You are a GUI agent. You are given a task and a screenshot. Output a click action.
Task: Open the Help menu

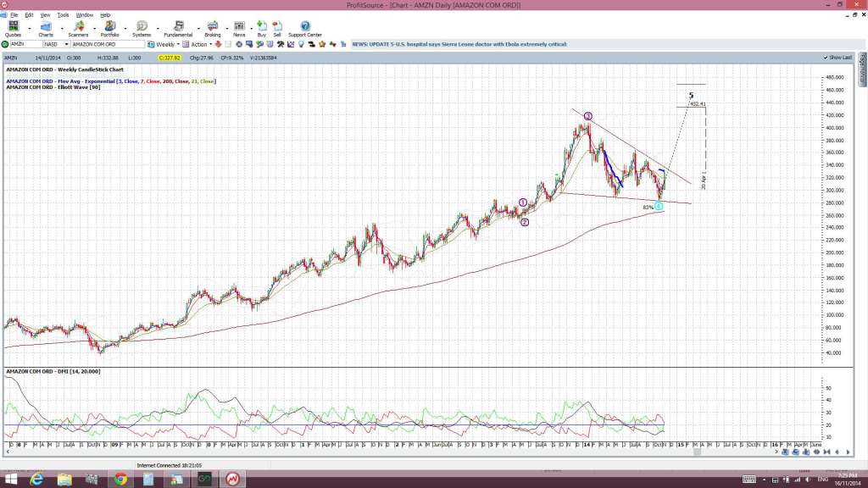tap(105, 15)
